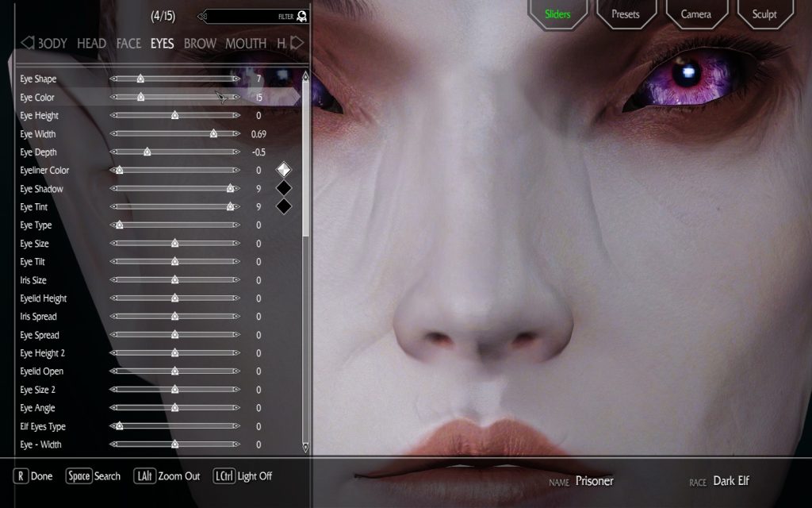The height and width of the screenshot is (508, 812).
Task: Increase Eye Shape with right arrow
Action: click(x=236, y=79)
